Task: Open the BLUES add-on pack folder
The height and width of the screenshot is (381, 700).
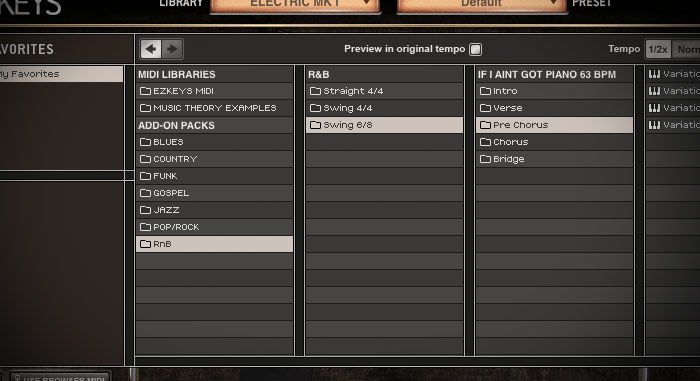Action: pos(214,142)
